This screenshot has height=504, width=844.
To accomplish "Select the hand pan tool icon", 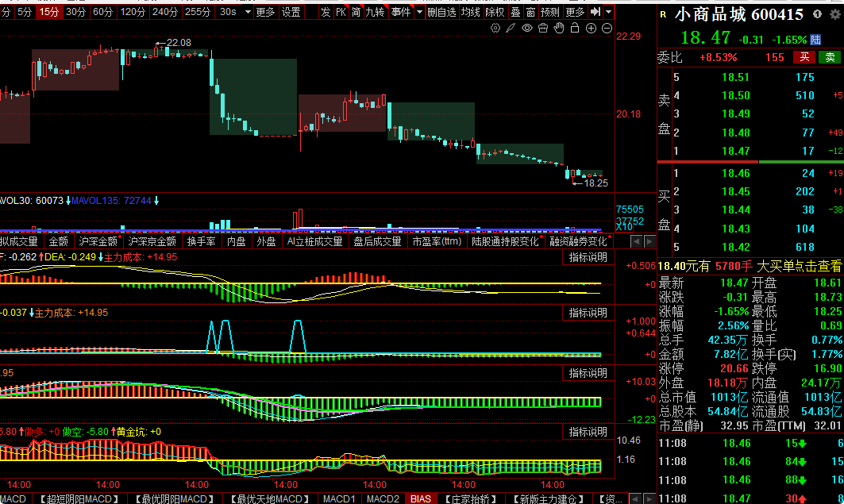I will point(559,28).
